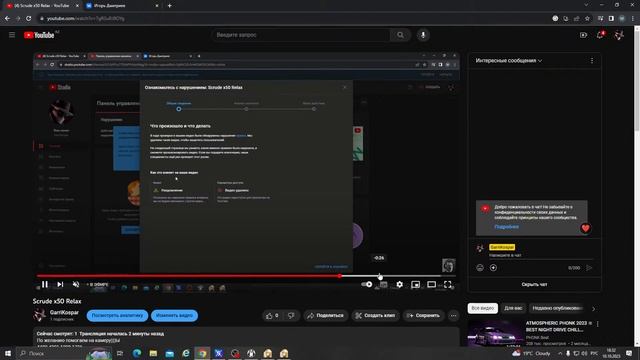Select the Все видео chip

pos(483,308)
